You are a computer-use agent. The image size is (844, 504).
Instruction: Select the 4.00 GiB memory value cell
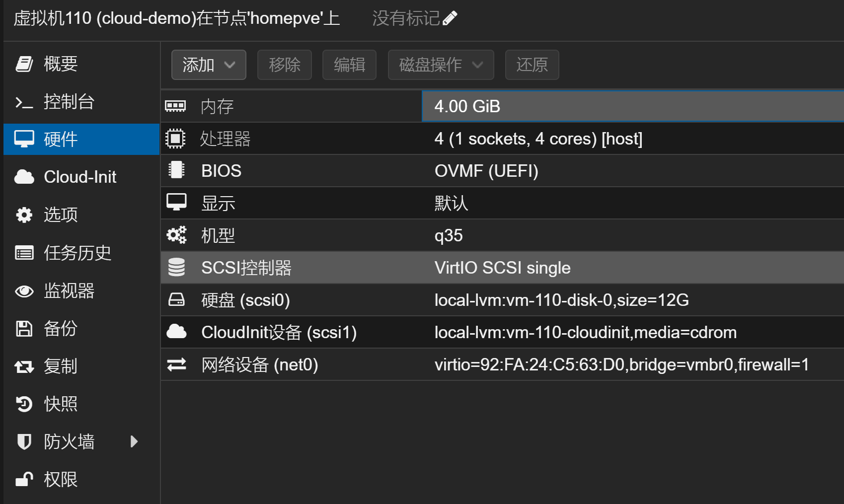point(632,106)
